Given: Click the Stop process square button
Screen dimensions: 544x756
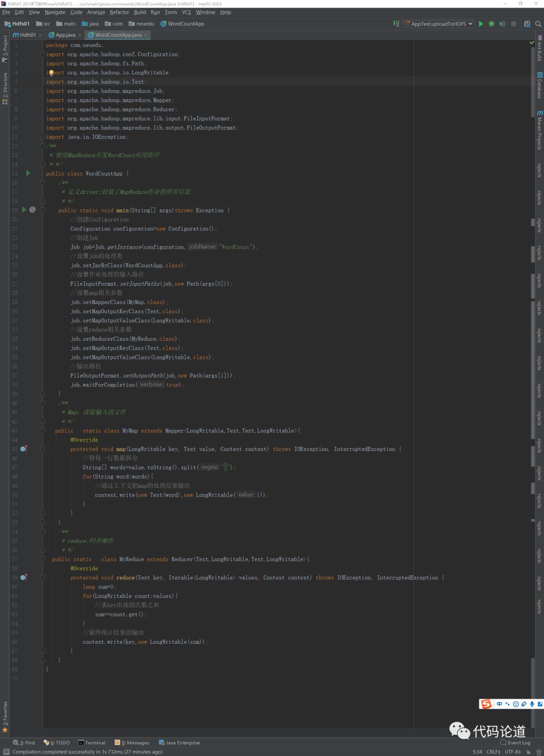Looking at the screenshot, I should tap(513, 24).
